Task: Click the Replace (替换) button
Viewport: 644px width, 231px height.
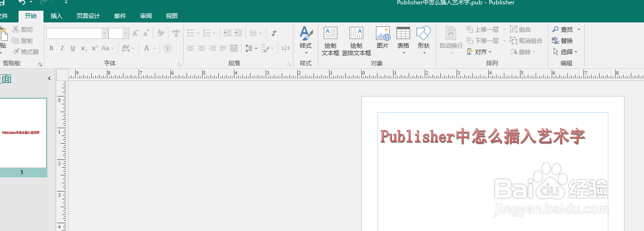Action: 562,41
